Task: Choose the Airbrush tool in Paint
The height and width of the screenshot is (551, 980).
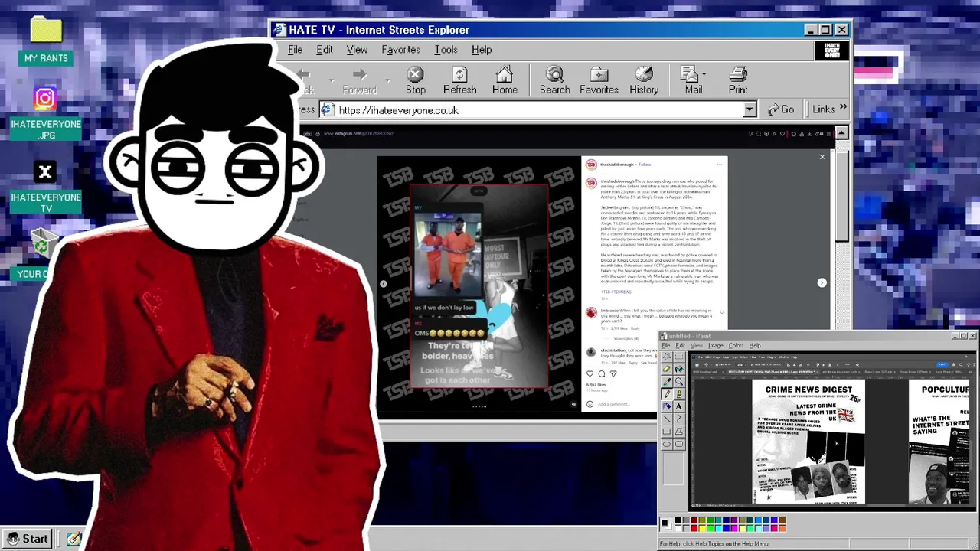Action: tap(667, 406)
